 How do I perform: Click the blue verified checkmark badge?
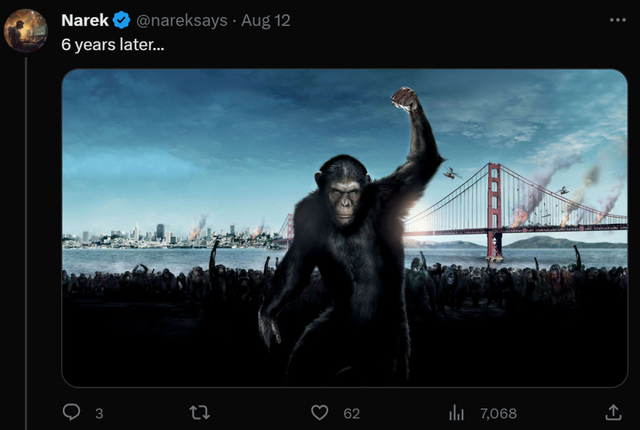121,20
